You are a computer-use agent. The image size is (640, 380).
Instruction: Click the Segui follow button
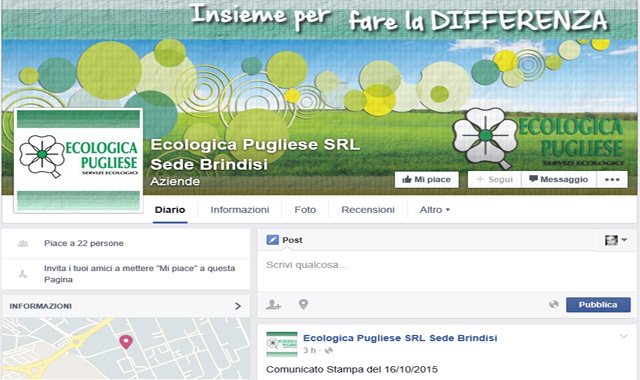click(494, 180)
